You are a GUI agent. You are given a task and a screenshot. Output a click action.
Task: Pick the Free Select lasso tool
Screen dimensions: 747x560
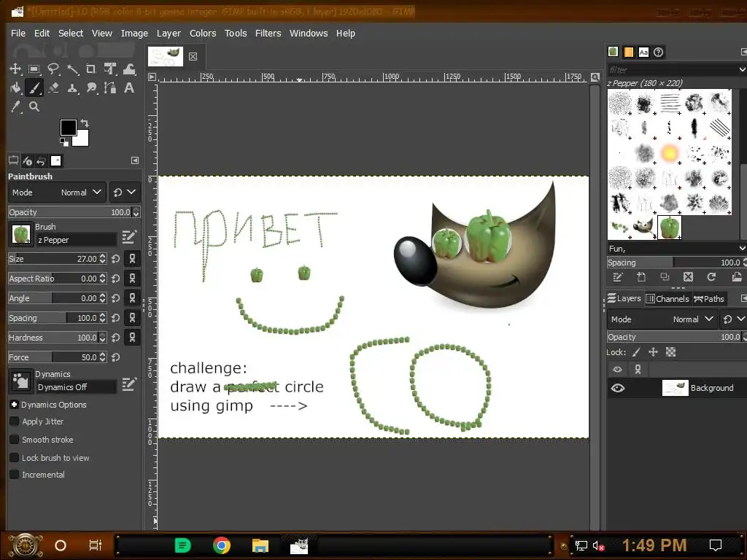click(x=53, y=69)
